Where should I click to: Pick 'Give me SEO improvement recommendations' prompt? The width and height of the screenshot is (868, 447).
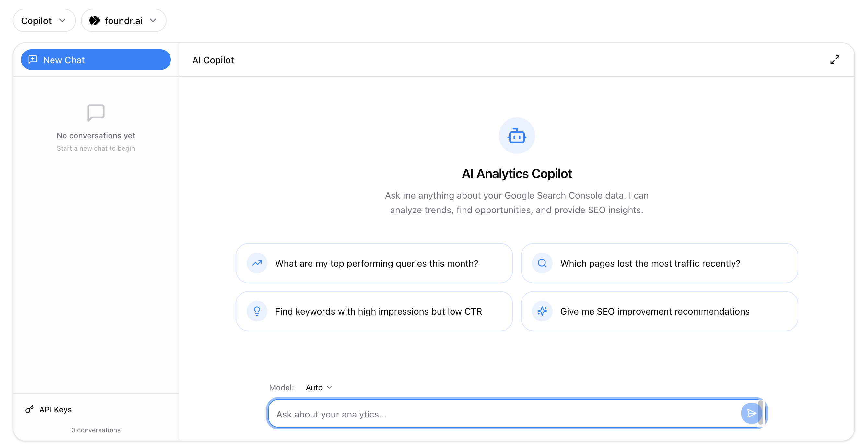(654, 311)
